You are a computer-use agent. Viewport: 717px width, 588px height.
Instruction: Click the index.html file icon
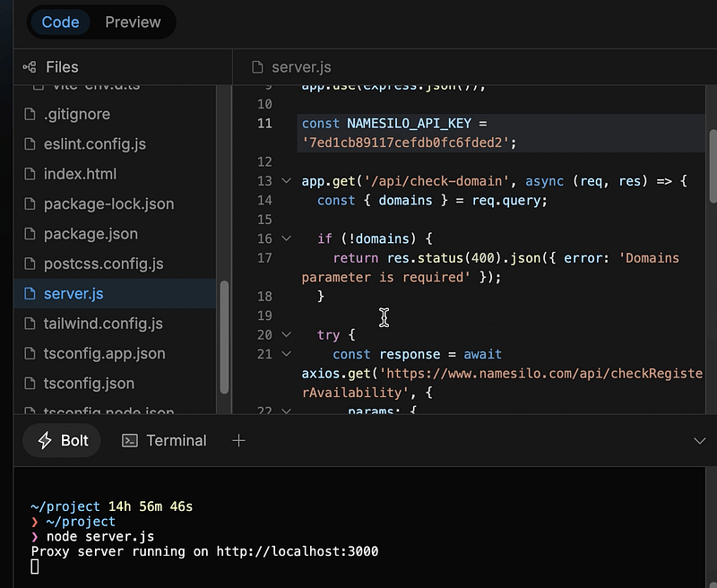pos(30,174)
